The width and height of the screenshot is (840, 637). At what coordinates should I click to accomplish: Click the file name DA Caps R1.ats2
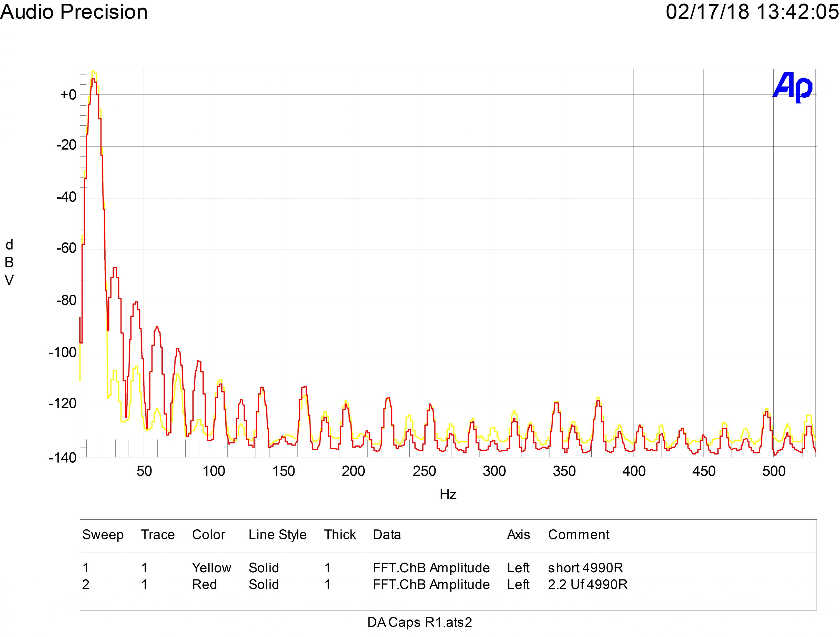point(420,623)
